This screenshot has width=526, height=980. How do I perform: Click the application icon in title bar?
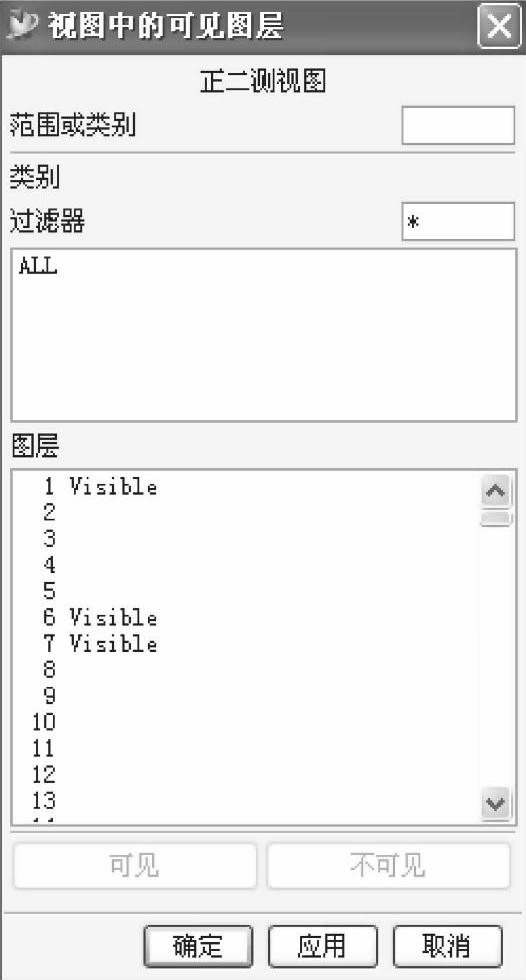coord(24,26)
